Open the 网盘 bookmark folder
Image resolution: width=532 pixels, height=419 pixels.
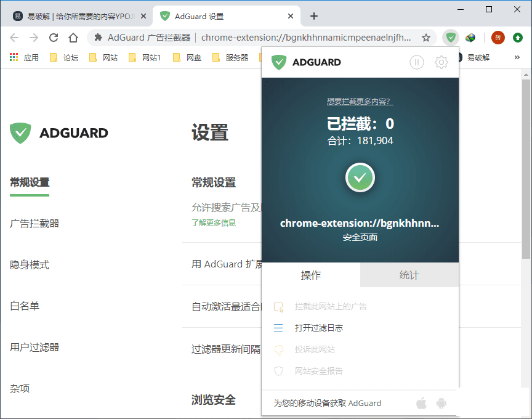click(187, 57)
